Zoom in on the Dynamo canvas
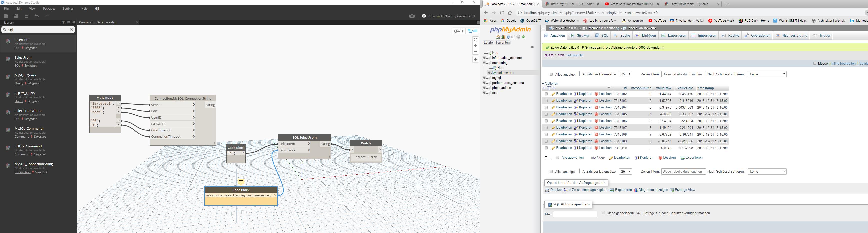Image resolution: width=868 pixels, height=233 pixels. click(x=476, y=46)
